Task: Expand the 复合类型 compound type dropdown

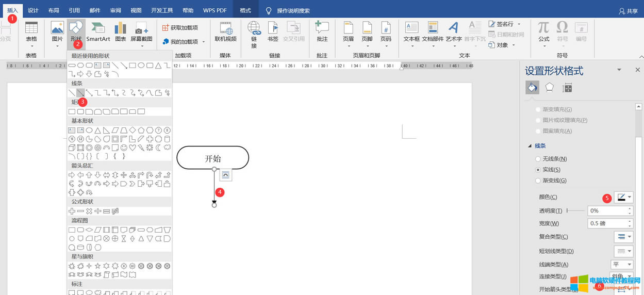Action: [x=623, y=237]
